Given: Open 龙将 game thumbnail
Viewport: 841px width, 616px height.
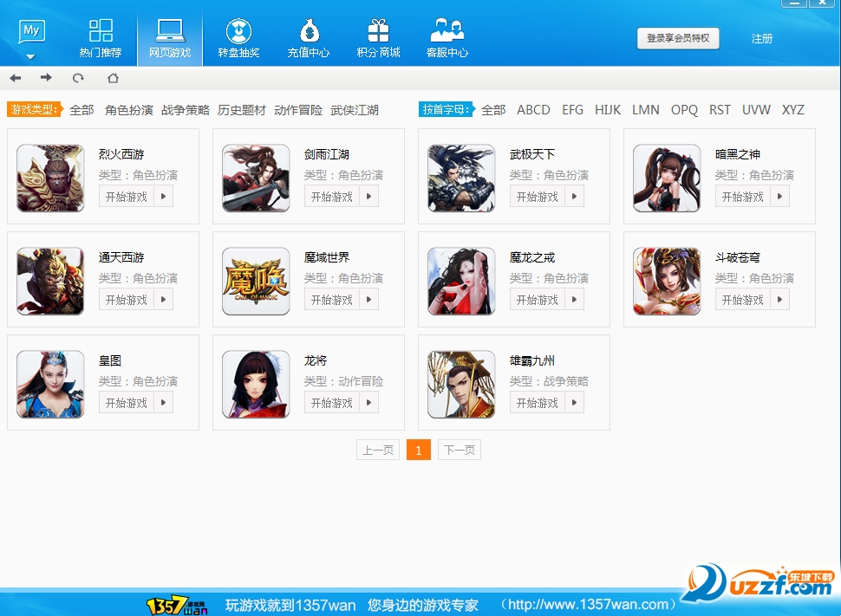Looking at the screenshot, I should click(x=256, y=385).
